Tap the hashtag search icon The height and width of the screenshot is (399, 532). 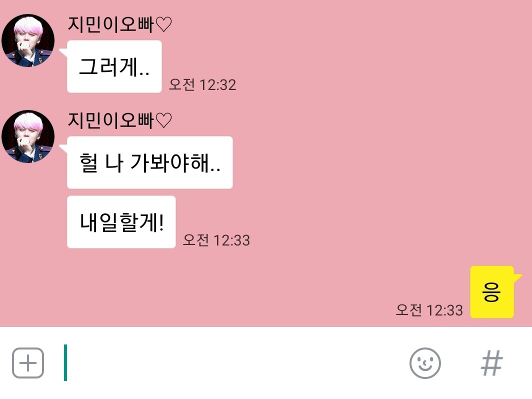pyautogui.click(x=492, y=363)
